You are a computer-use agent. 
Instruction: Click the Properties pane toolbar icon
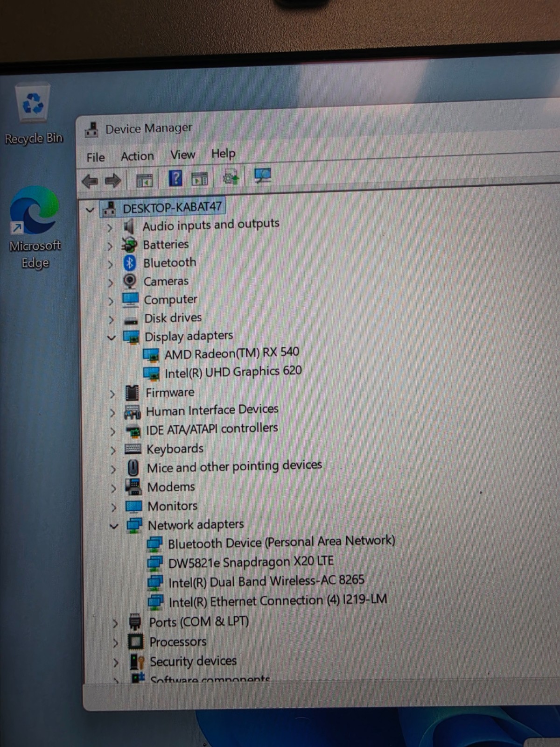point(199,178)
